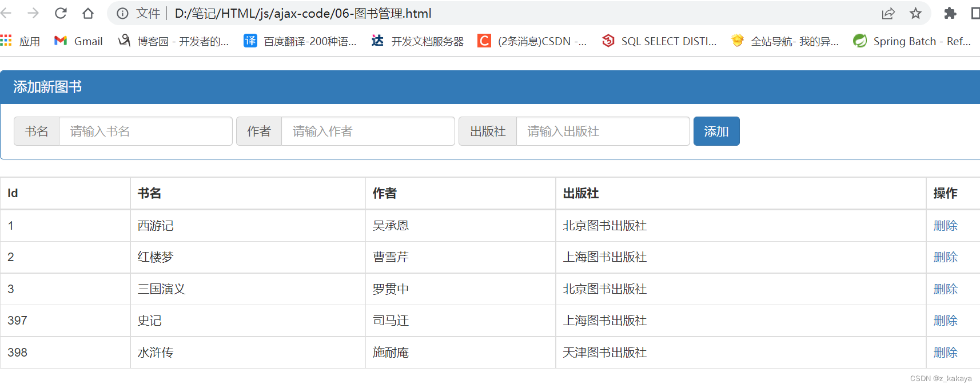Open the 应用 apps grid bookmark
Viewport: 980px width, 388px height.
click(21, 41)
